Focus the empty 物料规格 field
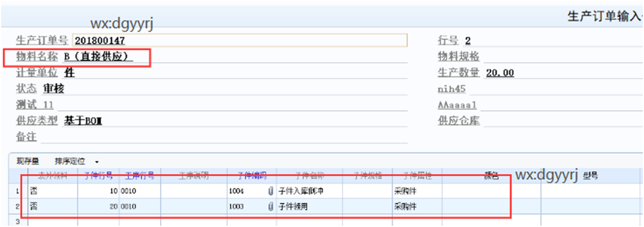This screenshot has height=227, width=644. click(x=563, y=56)
